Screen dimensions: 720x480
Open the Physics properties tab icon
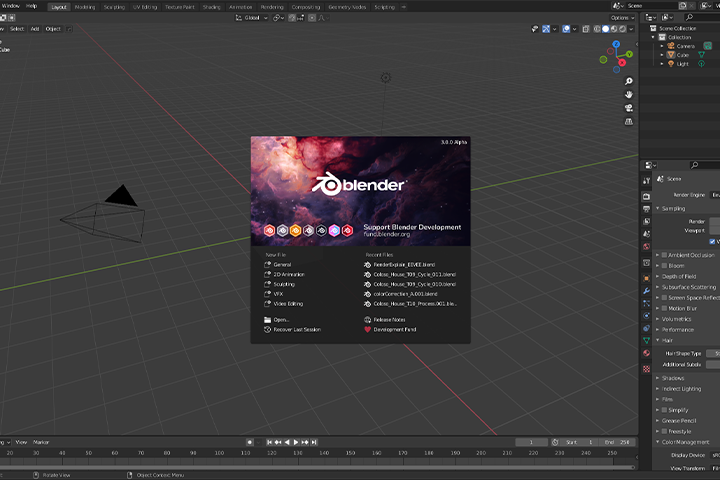coord(647,316)
